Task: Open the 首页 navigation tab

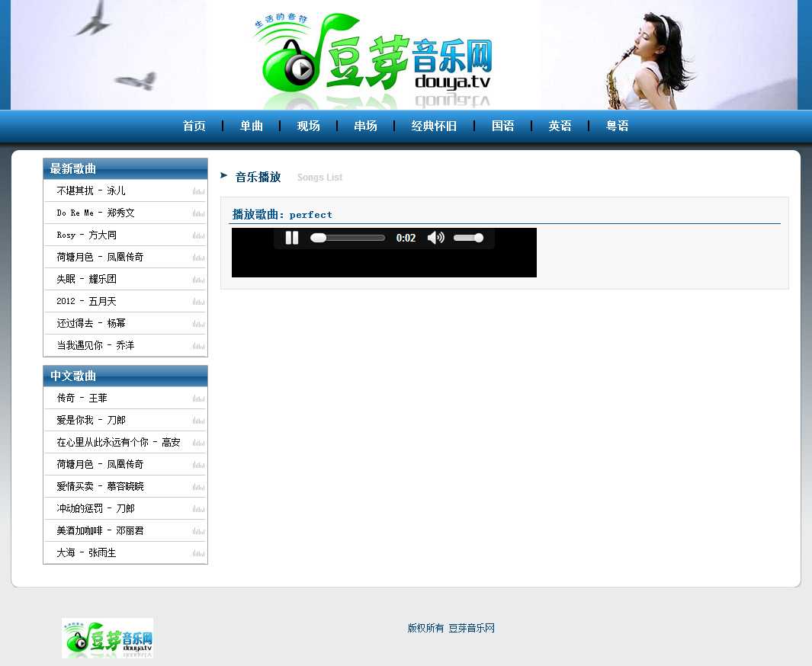Action: [x=194, y=126]
